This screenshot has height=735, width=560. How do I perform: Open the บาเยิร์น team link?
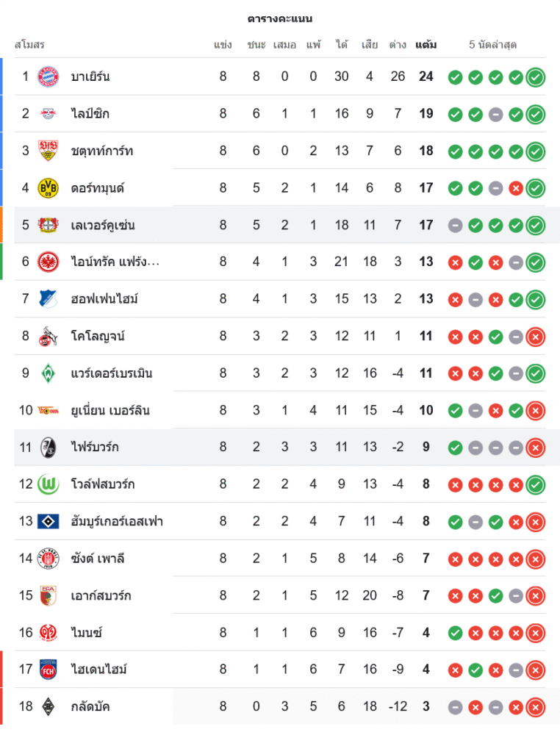tap(90, 76)
